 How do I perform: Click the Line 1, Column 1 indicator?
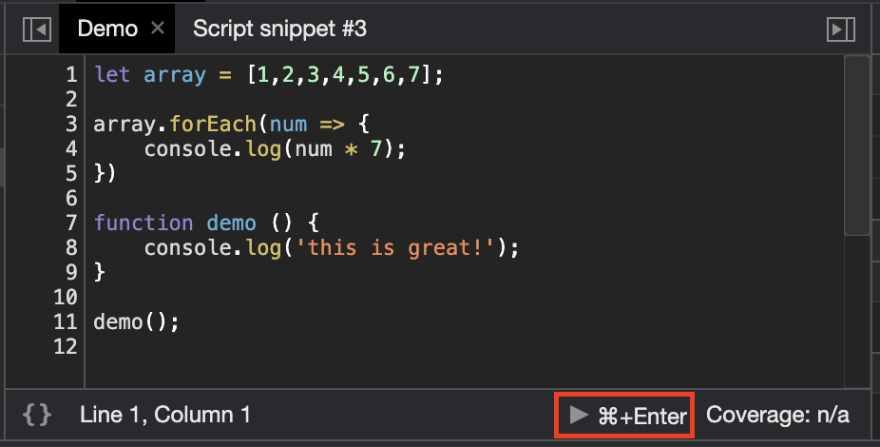[165, 415]
